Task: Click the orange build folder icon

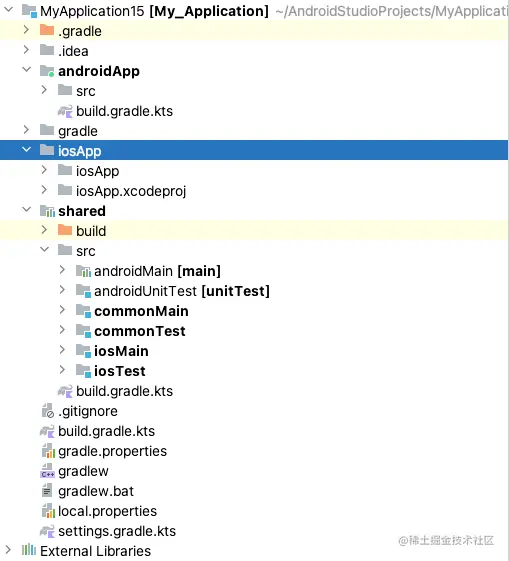Action: point(65,230)
